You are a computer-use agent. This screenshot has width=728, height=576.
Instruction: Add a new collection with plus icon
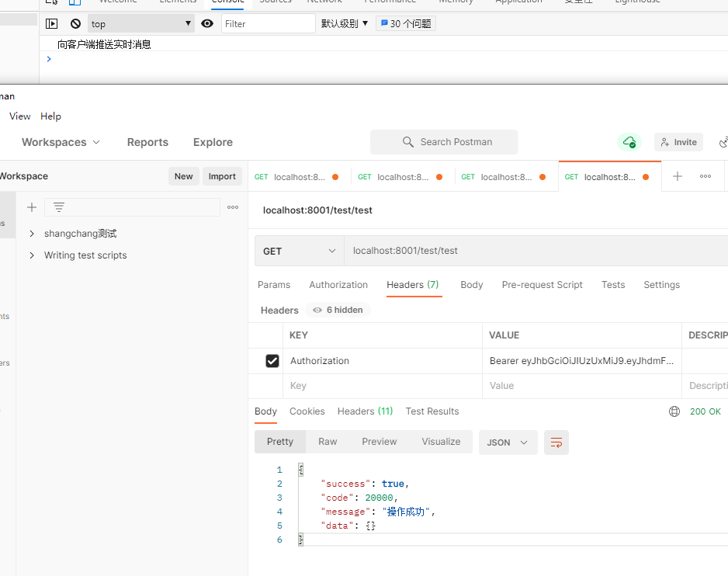[32, 207]
